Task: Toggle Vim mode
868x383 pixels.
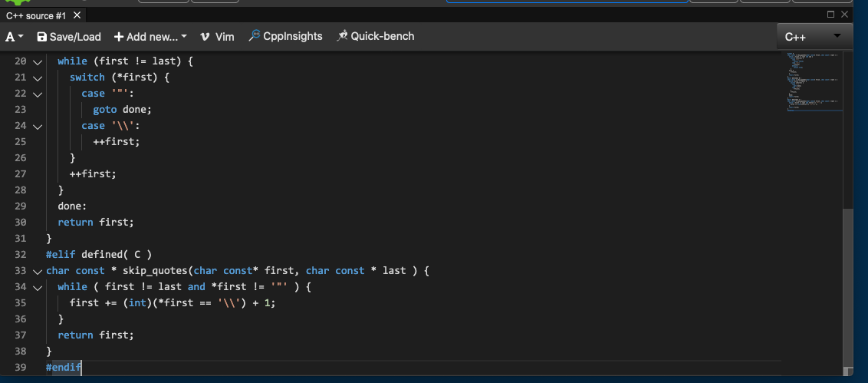Action: pos(217,37)
